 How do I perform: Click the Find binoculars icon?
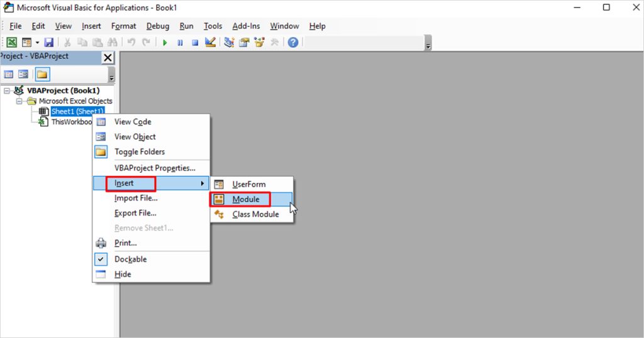pos(112,42)
